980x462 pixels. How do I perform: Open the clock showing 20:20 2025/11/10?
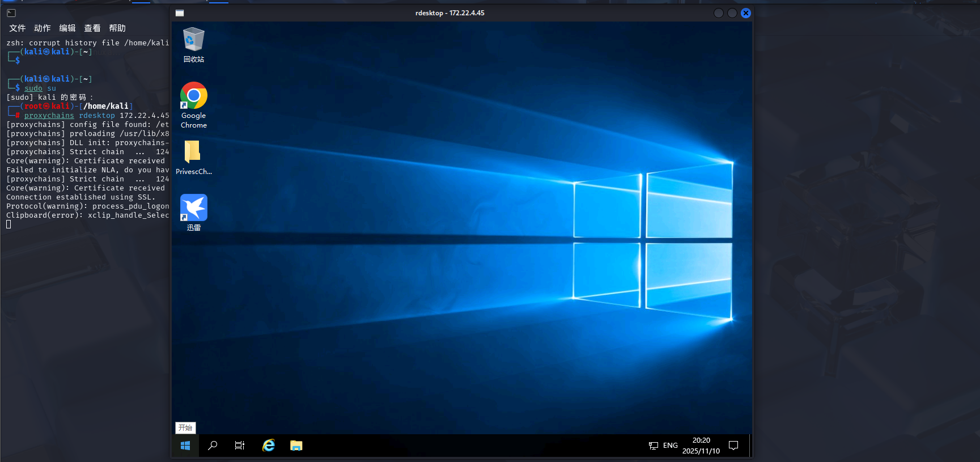tap(701, 446)
